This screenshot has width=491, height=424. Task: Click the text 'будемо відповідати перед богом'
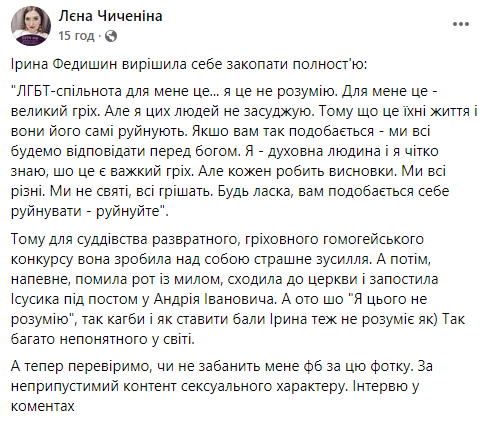click(125, 151)
